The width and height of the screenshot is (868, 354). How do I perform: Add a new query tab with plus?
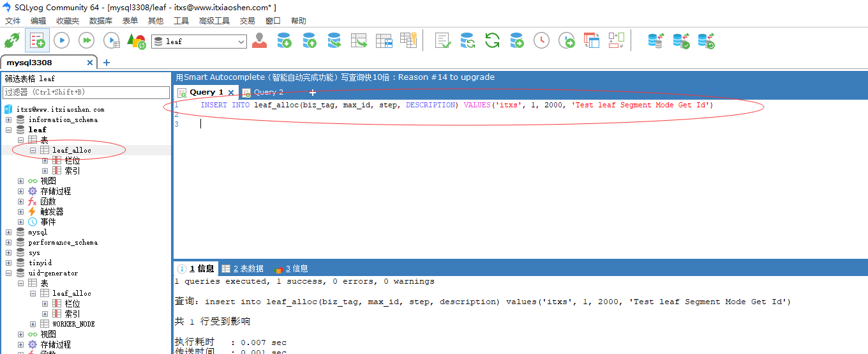point(313,93)
